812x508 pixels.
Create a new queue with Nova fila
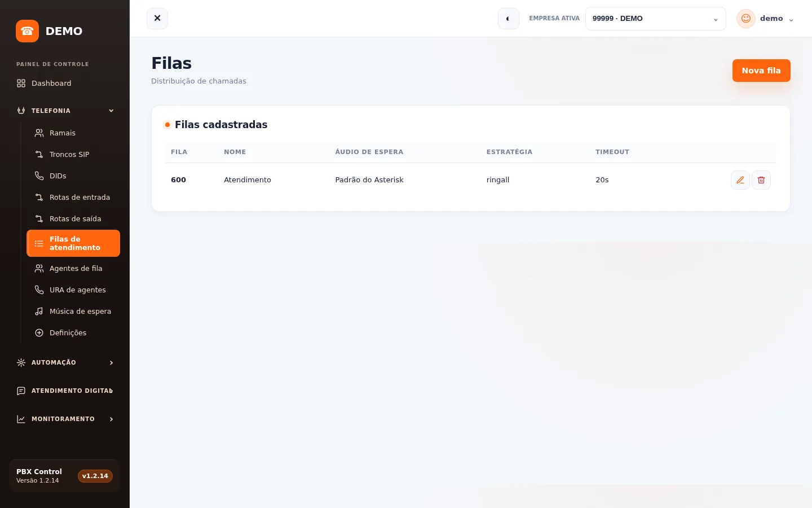tap(761, 71)
